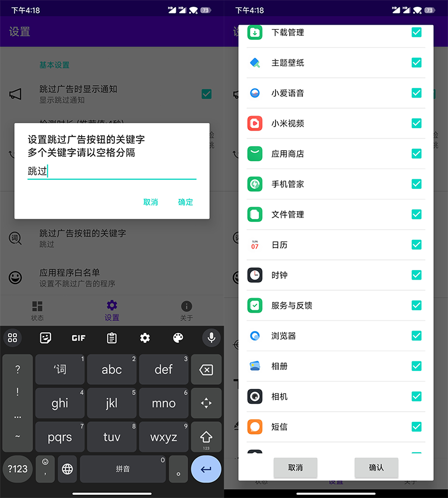The width and height of the screenshot is (448, 498).
Task: Toggle 跳过广告时显示通知 checkbox
Action: click(207, 94)
